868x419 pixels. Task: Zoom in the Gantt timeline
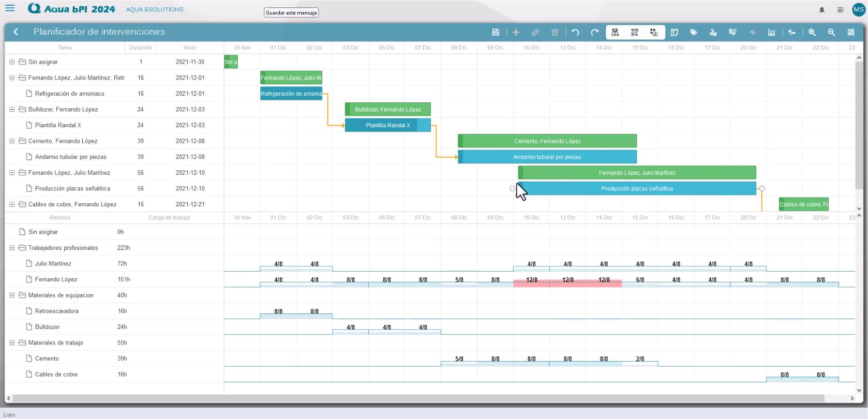tap(812, 32)
